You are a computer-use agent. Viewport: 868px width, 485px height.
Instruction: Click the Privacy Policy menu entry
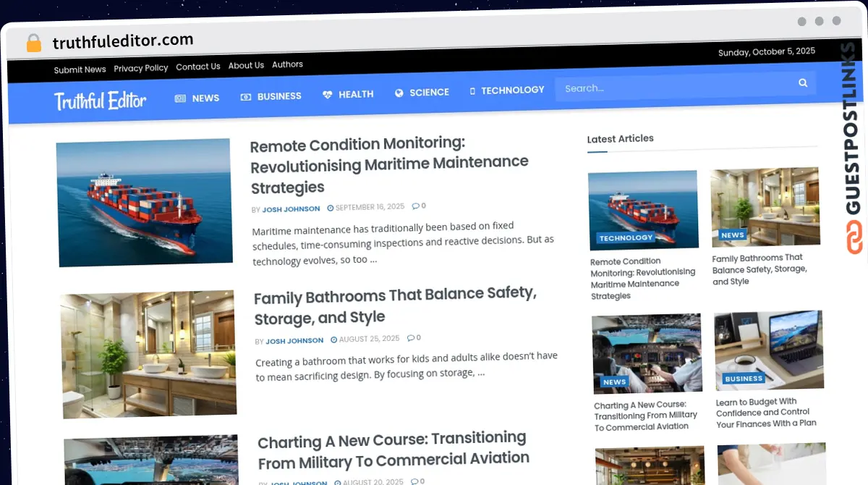coord(140,67)
